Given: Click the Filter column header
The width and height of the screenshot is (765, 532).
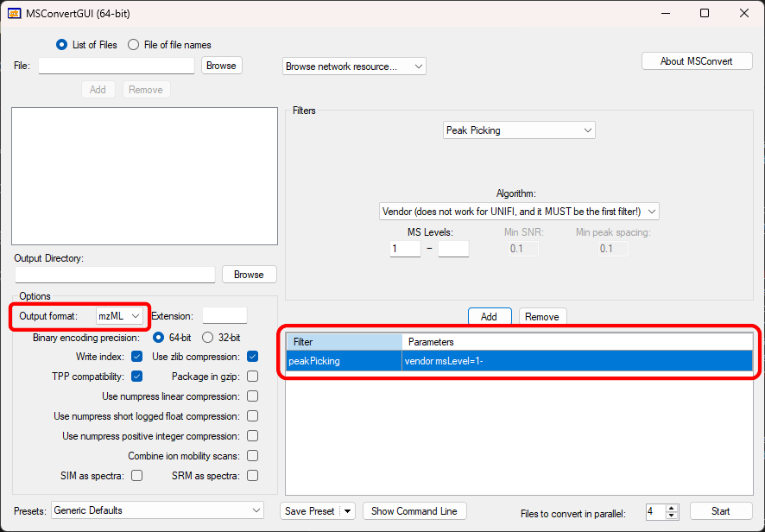Looking at the screenshot, I should point(344,342).
